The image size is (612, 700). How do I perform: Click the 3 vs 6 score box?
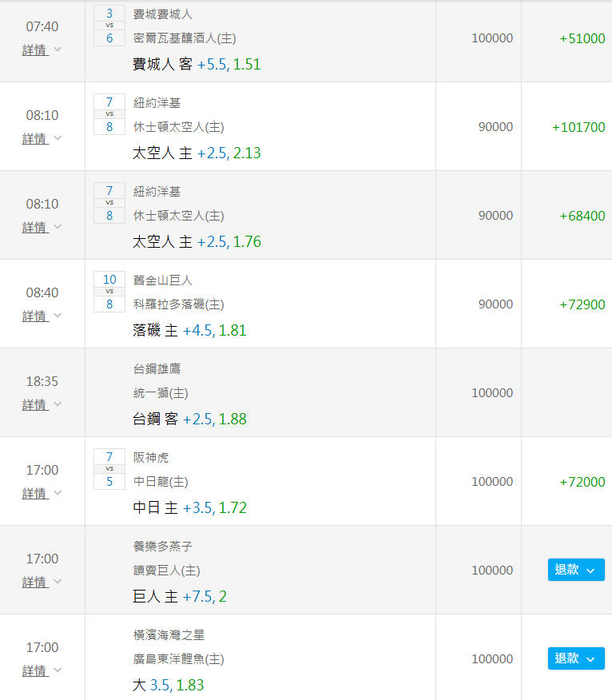coord(109,26)
